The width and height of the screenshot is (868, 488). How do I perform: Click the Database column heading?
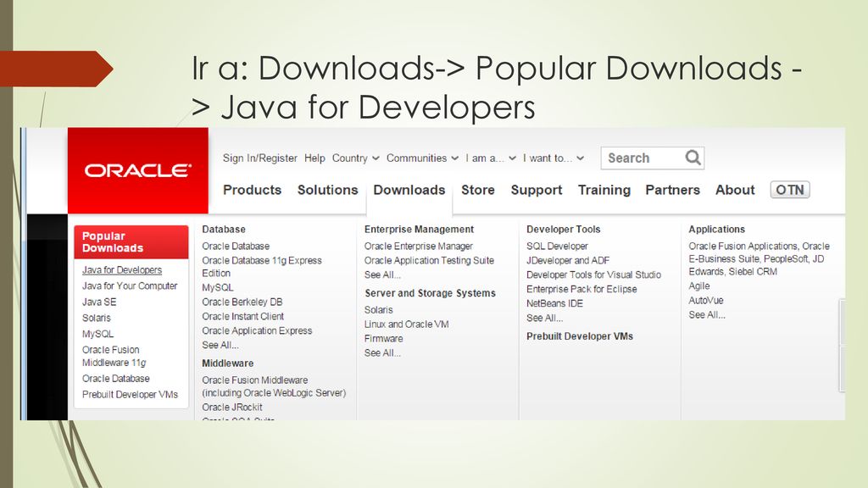pyautogui.click(x=224, y=229)
